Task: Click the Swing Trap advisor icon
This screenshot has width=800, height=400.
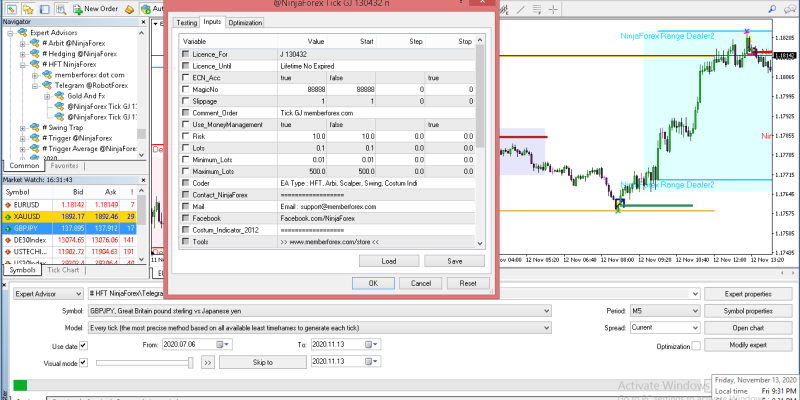Action: coord(34,127)
